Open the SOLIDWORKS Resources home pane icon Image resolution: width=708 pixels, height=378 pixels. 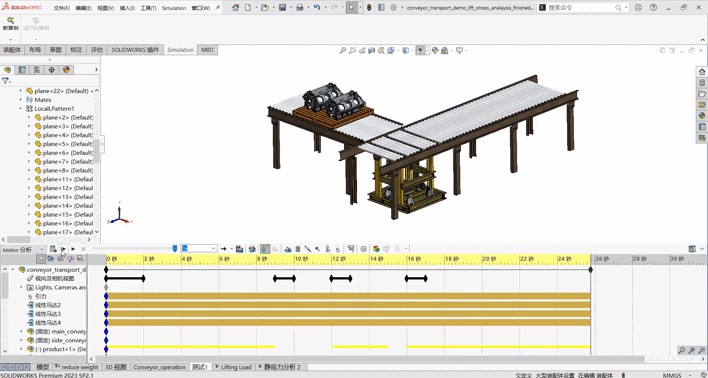coord(702,71)
